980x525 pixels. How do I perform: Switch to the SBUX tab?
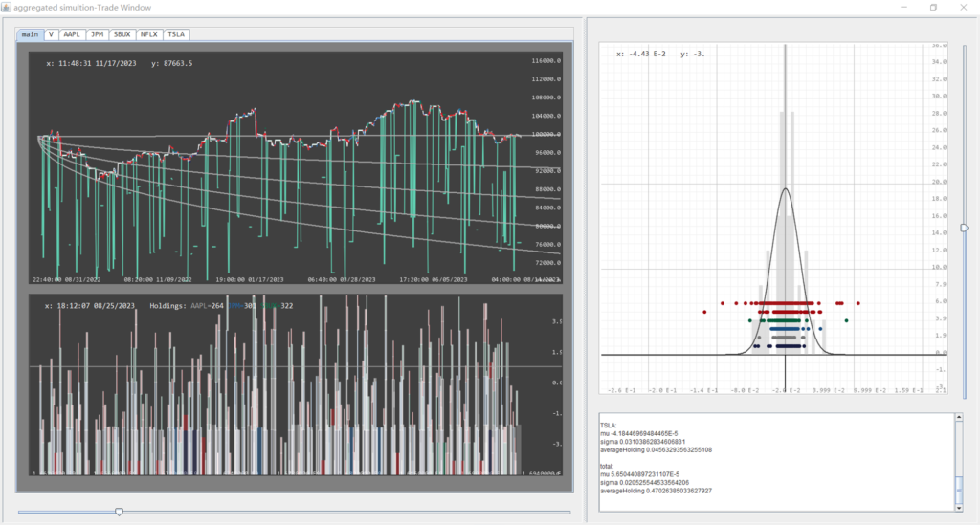pyautogui.click(x=122, y=34)
